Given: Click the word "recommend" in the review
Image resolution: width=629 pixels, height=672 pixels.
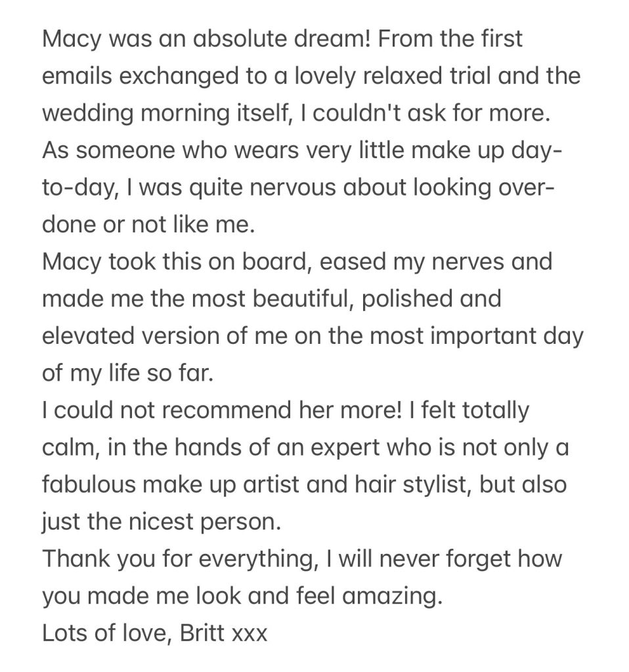Looking at the screenshot, I should point(211,411).
